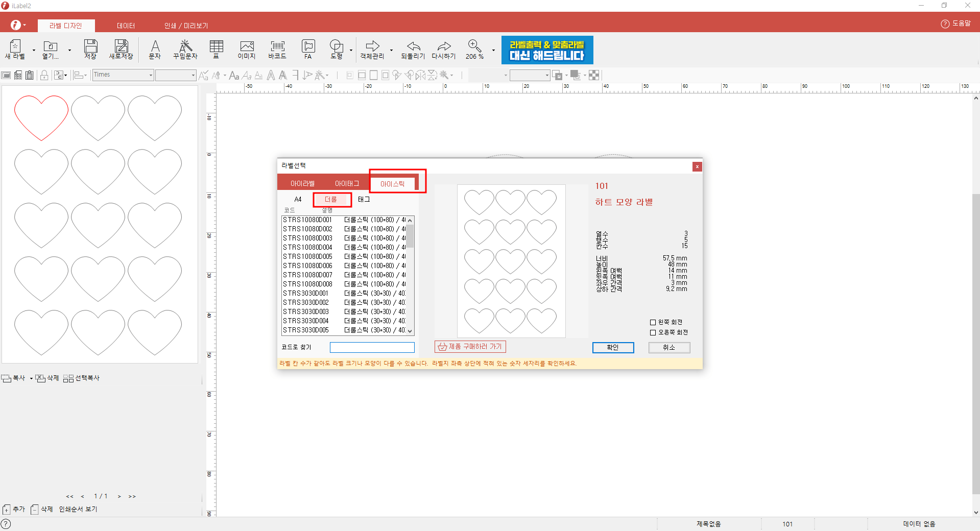The image size is (980, 531).
Task: Expand the shape tool dropdown arrow
Action: coord(351,50)
